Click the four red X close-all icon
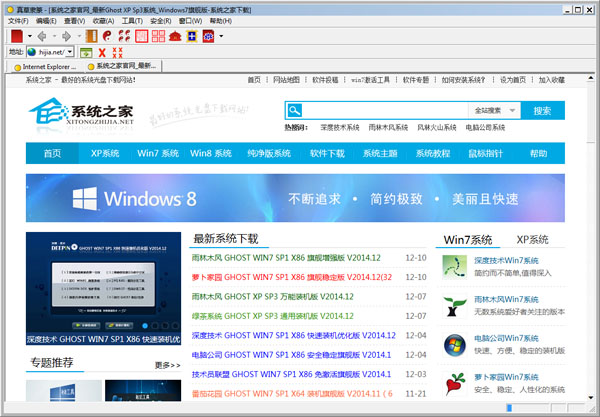Screen dimensions: 600x417 [117, 52]
